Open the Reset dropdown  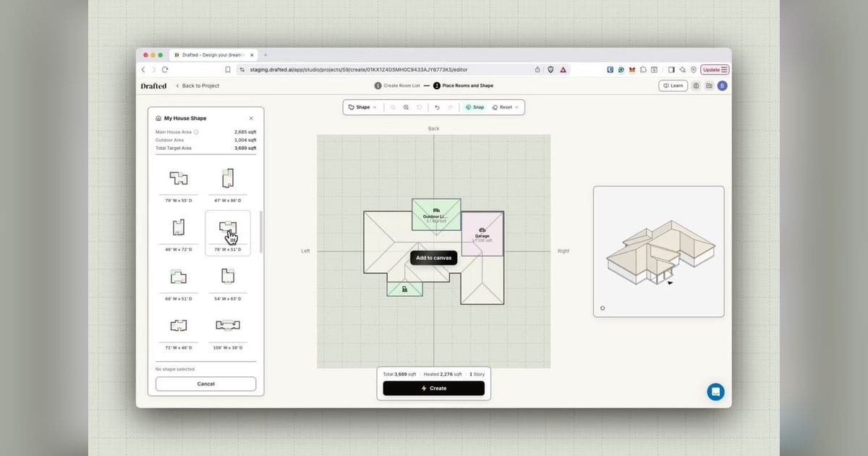(506, 107)
